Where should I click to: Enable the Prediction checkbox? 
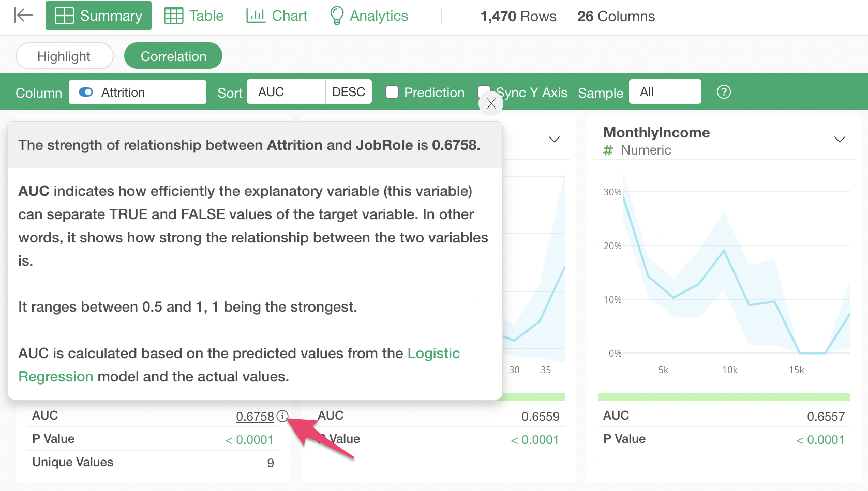click(393, 92)
